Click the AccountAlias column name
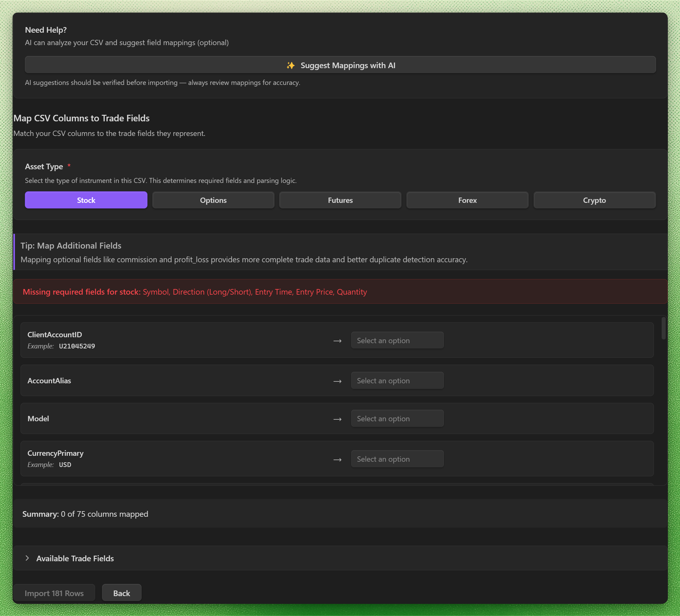The image size is (680, 616). (49, 380)
